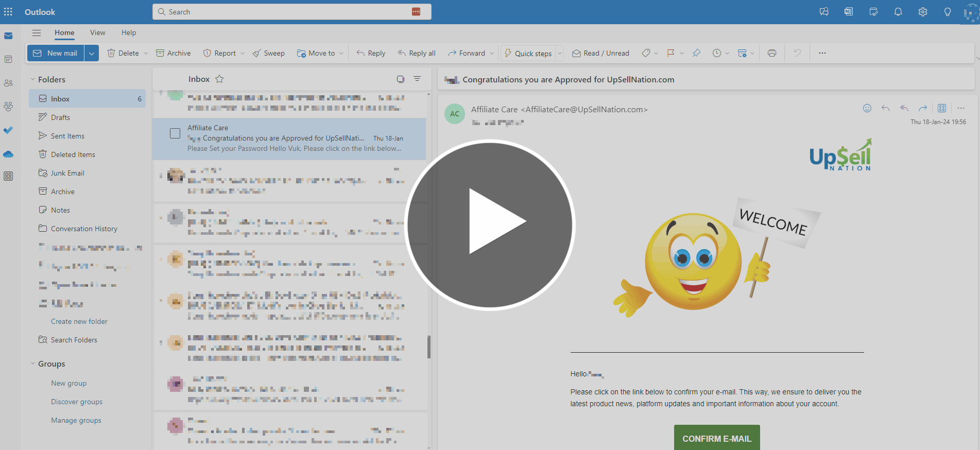
Task: Check the Affiliate Care message checkbox
Action: coord(175,133)
